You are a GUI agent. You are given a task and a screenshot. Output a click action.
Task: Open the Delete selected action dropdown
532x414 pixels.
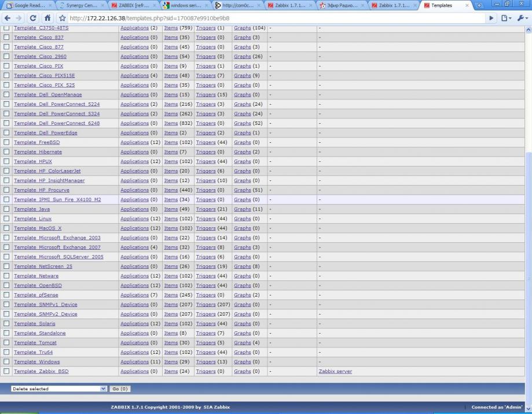click(x=58, y=389)
